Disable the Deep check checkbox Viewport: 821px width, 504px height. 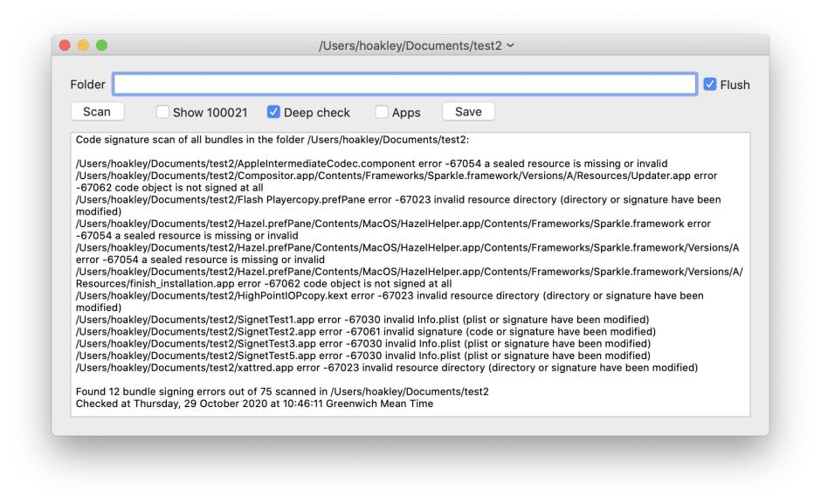point(273,112)
